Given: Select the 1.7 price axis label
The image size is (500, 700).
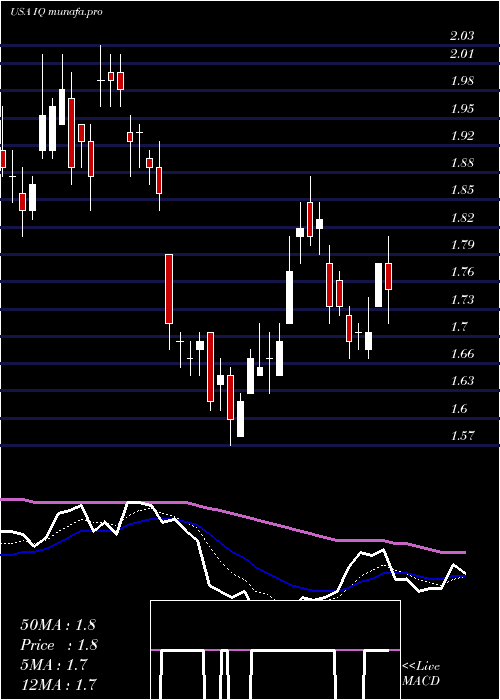Looking at the screenshot, I should (458, 327).
